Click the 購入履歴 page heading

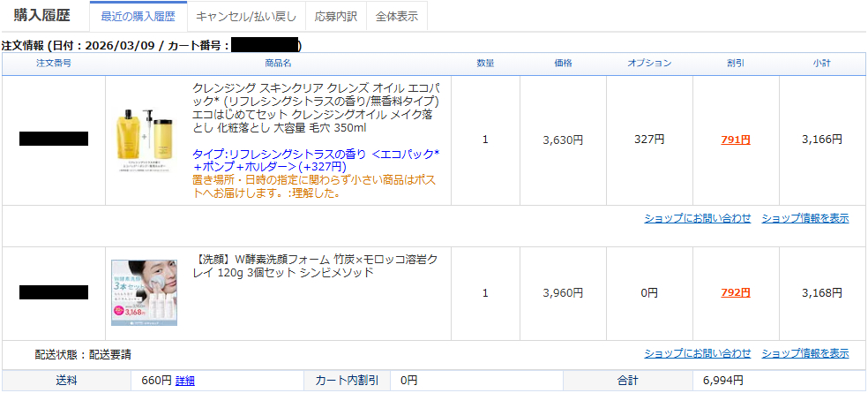click(41, 16)
